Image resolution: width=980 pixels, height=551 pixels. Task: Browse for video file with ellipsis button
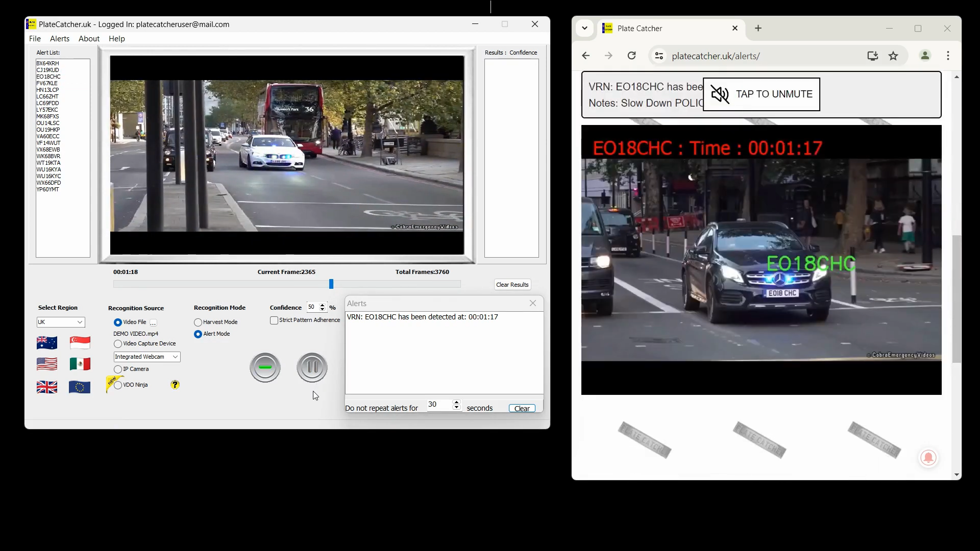point(153,322)
